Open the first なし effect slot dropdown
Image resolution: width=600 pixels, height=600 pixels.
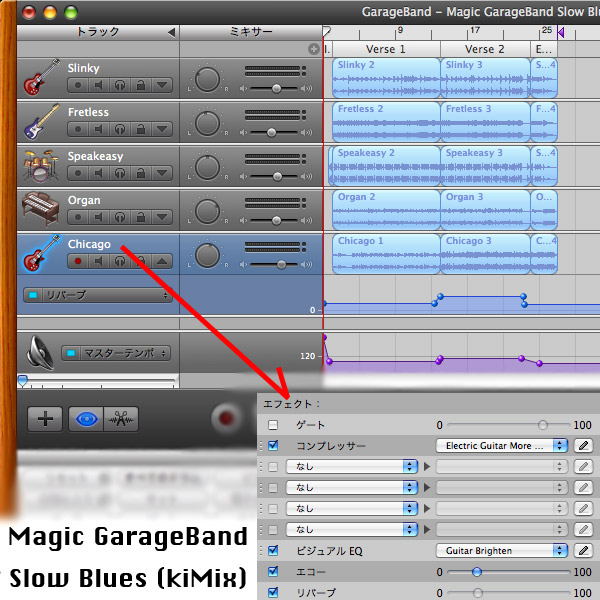tap(352, 466)
